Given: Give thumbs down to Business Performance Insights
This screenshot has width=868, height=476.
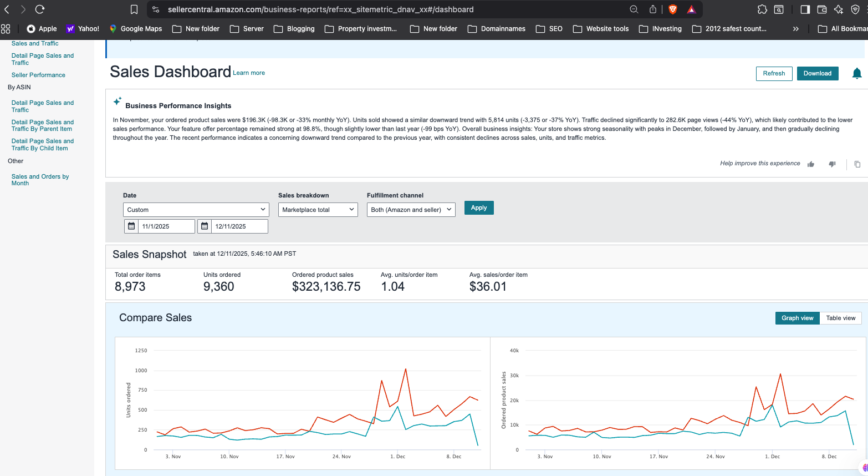Looking at the screenshot, I should click(x=832, y=164).
